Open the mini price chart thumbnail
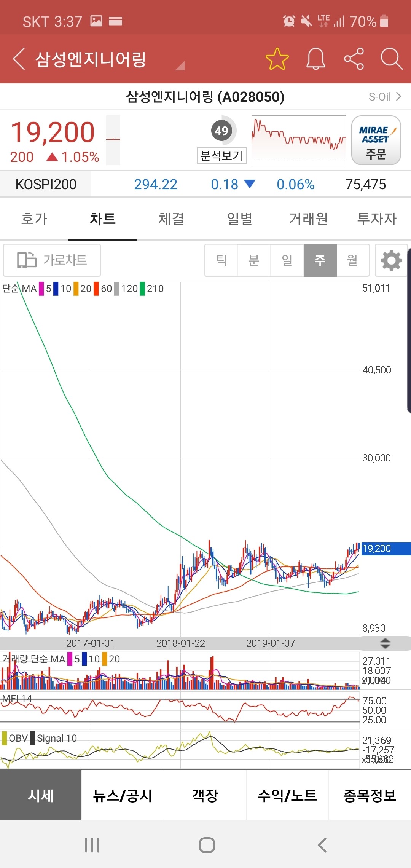The image size is (411, 868). click(x=299, y=140)
